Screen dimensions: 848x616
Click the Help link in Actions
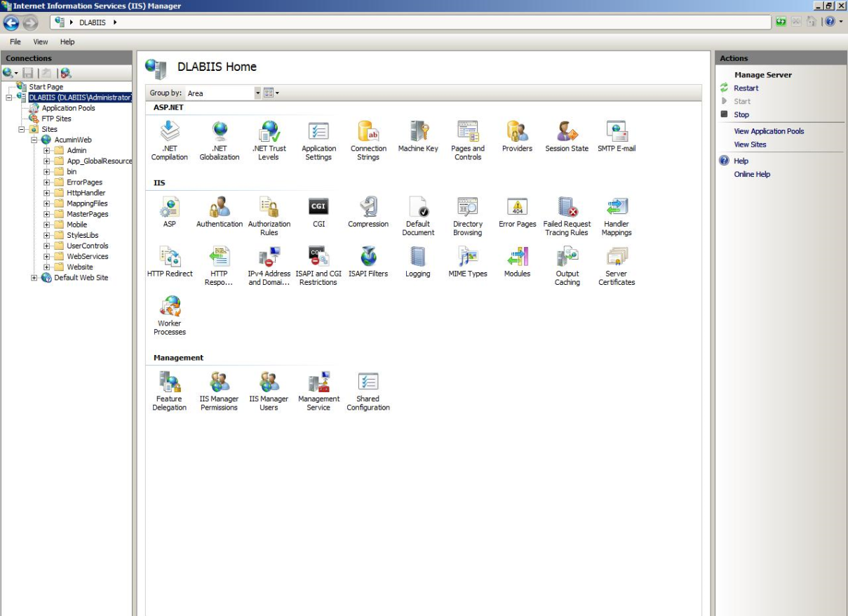click(741, 161)
